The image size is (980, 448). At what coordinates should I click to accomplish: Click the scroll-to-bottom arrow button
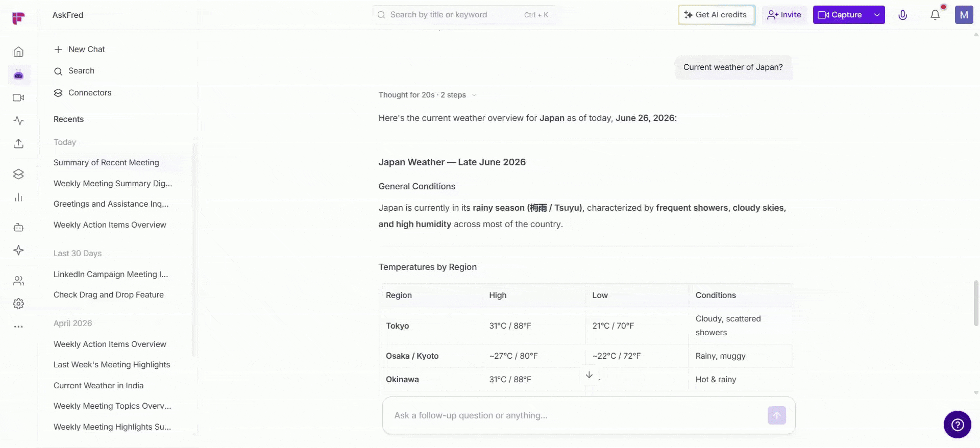point(589,375)
